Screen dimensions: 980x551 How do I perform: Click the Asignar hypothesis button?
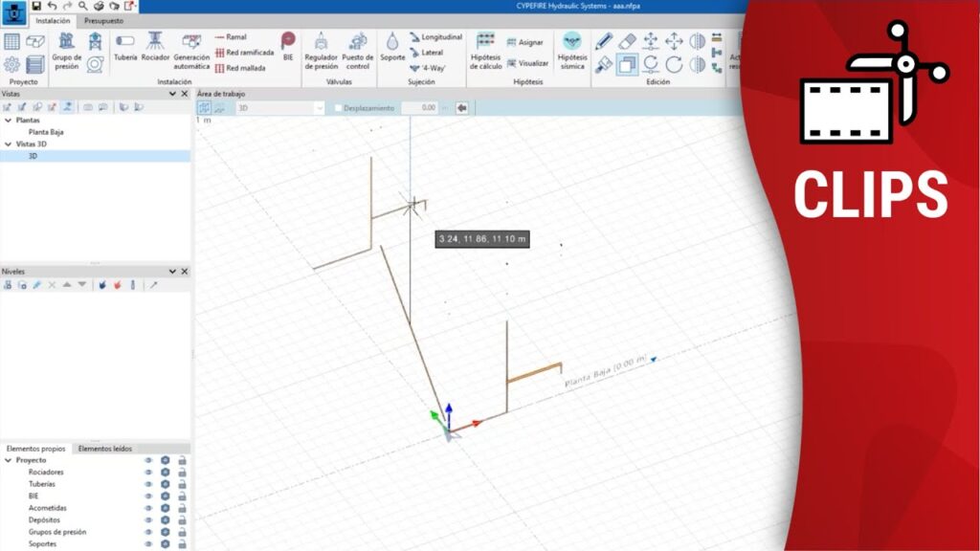(x=525, y=42)
